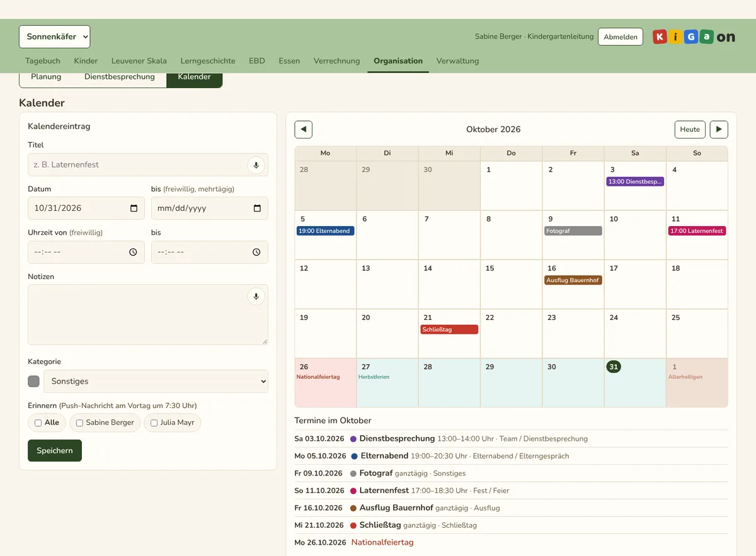Click the Laternenfest entry in the appointment list

click(511, 491)
